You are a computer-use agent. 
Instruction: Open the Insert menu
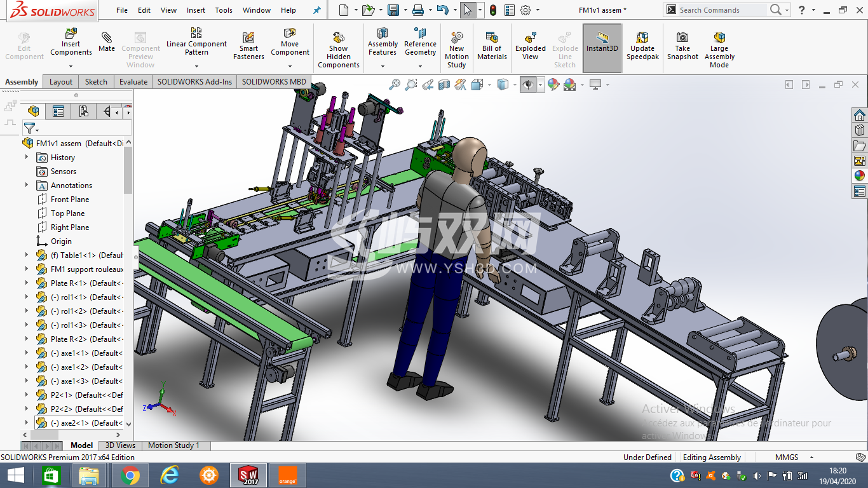196,10
